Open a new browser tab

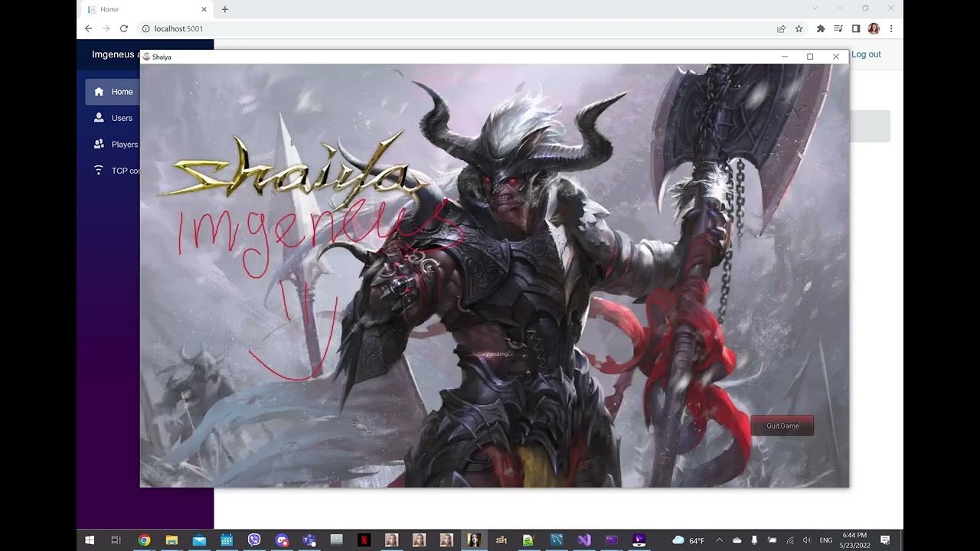(225, 9)
